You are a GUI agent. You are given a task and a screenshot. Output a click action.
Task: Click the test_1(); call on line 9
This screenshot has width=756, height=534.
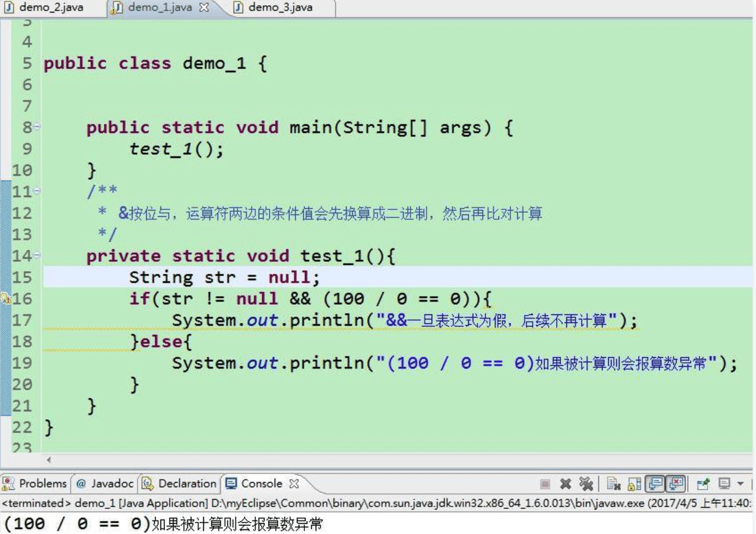click(x=176, y=149)
